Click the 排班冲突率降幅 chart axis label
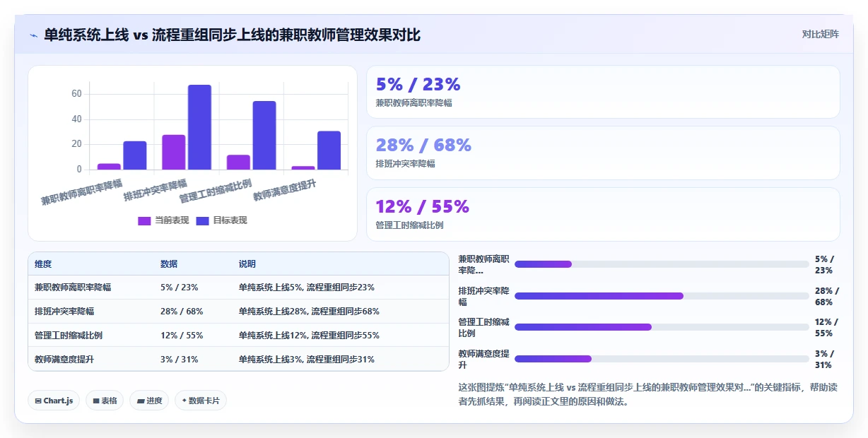Image resolution: width=868 pixels, height=438 pixels. tap(156, 190)
